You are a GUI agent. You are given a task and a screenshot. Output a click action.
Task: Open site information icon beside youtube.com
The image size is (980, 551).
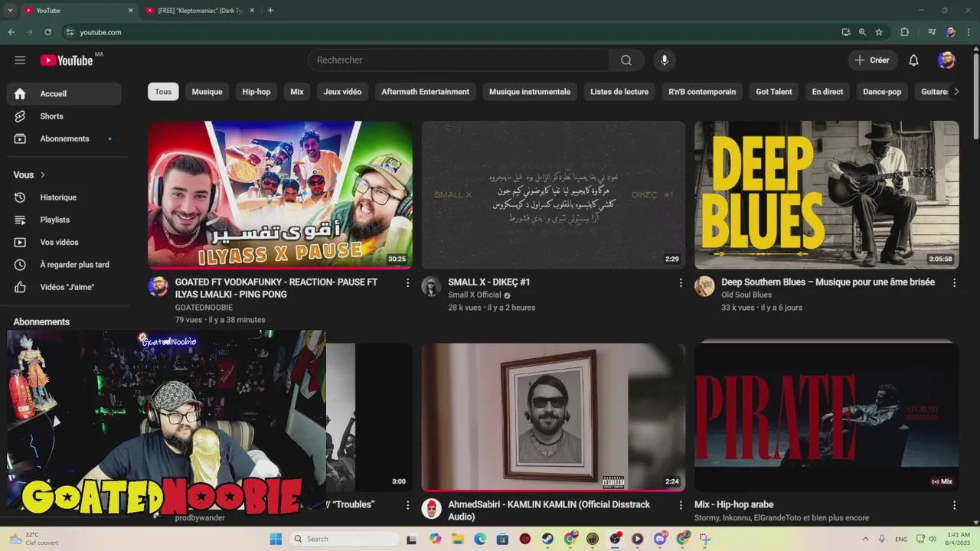70,32
